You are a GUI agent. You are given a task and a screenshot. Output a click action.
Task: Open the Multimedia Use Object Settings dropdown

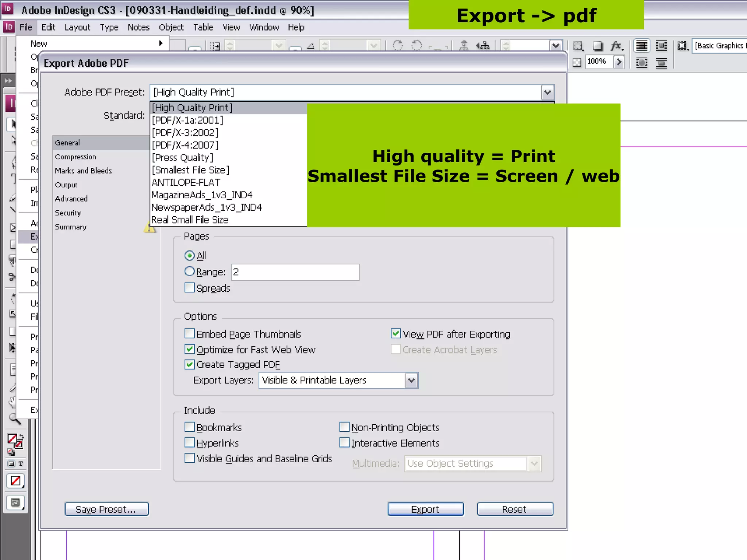[534, 464]
